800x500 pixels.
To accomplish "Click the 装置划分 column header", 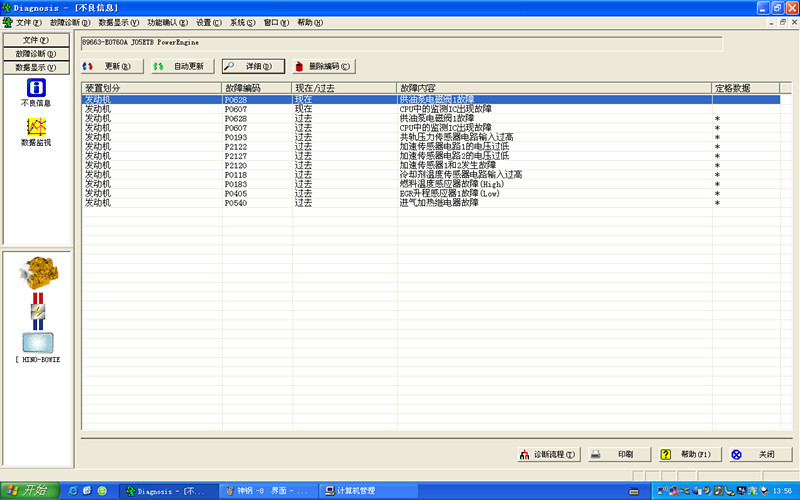I will point(152,88).
